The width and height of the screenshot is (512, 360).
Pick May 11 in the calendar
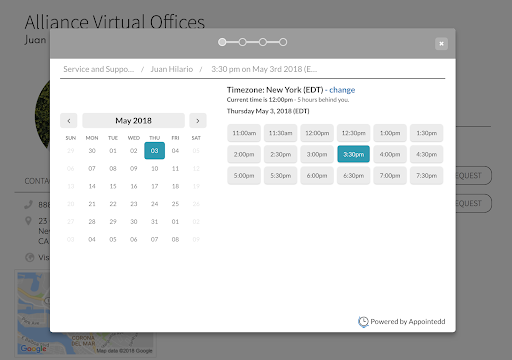point(175,169)
